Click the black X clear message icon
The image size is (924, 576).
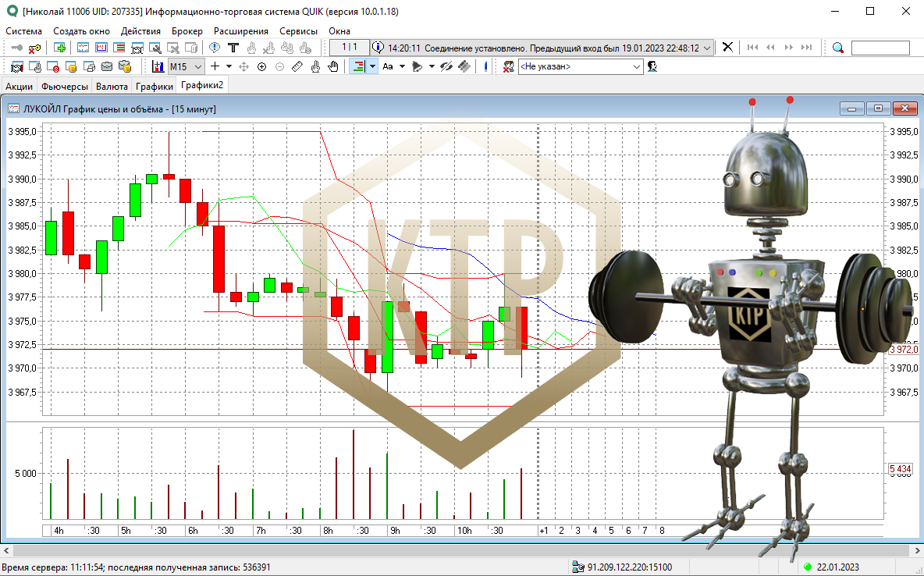pos(728,47)
